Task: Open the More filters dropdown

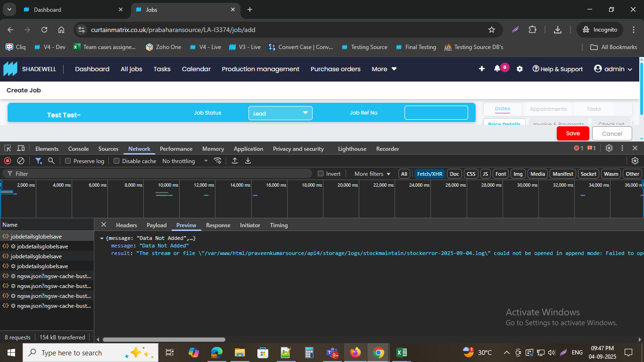Action: point(372,173)
